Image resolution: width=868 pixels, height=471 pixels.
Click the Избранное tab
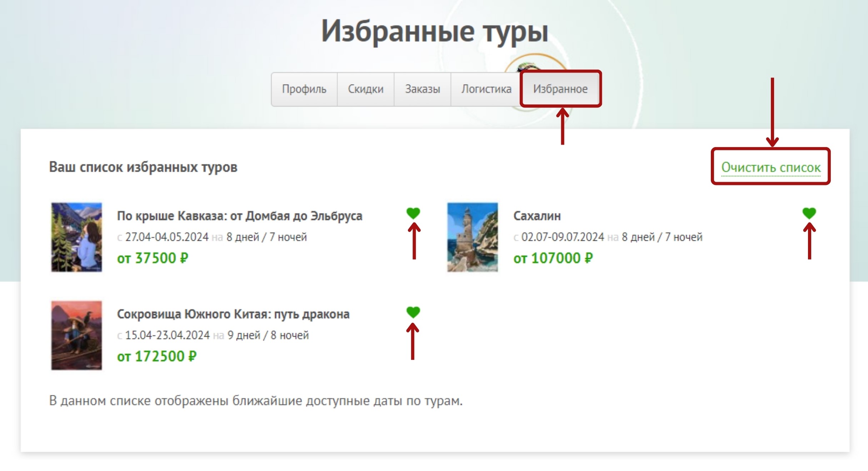[x=560, y=89]
